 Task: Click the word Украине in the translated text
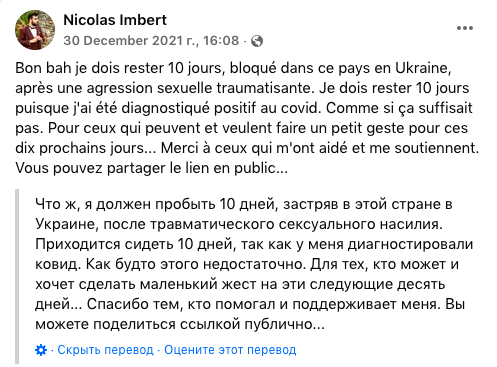(67, 224)
